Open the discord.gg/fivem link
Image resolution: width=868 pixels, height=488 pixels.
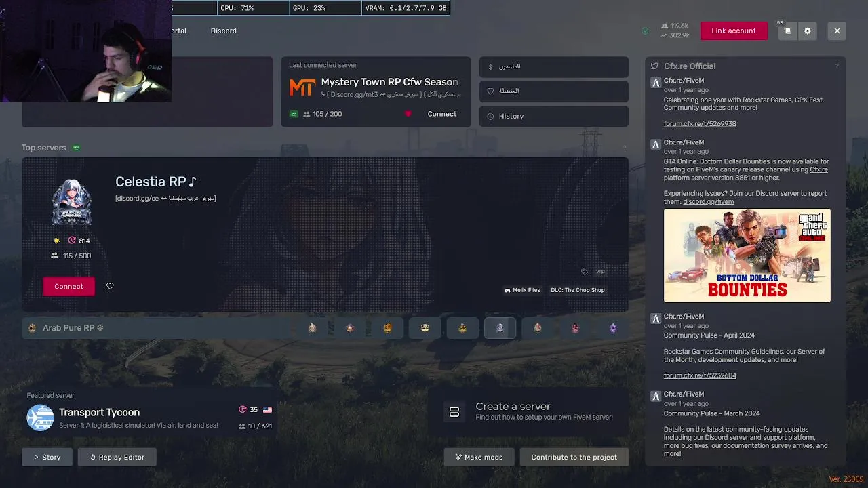pyautogui.click(x=709, y=201)
